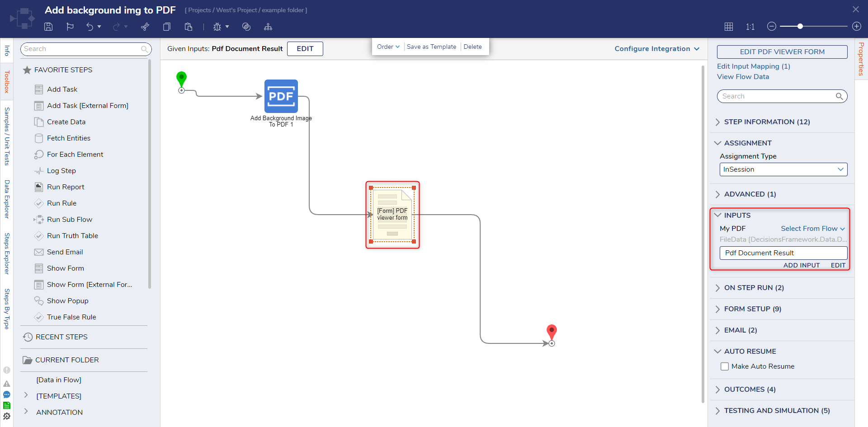868x427 pixels.
Task: Open the Select From Flow dropdown
Action: [x=813, y=229]
